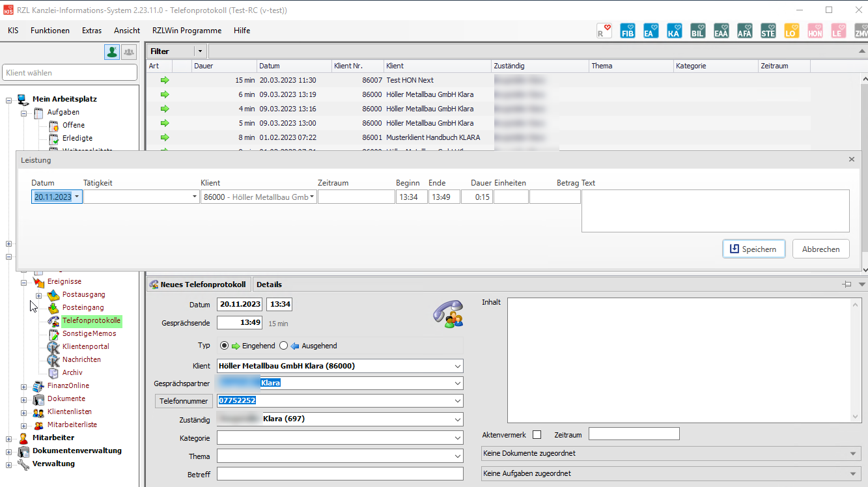Switch to the grey client group icon

click(129, 52)
